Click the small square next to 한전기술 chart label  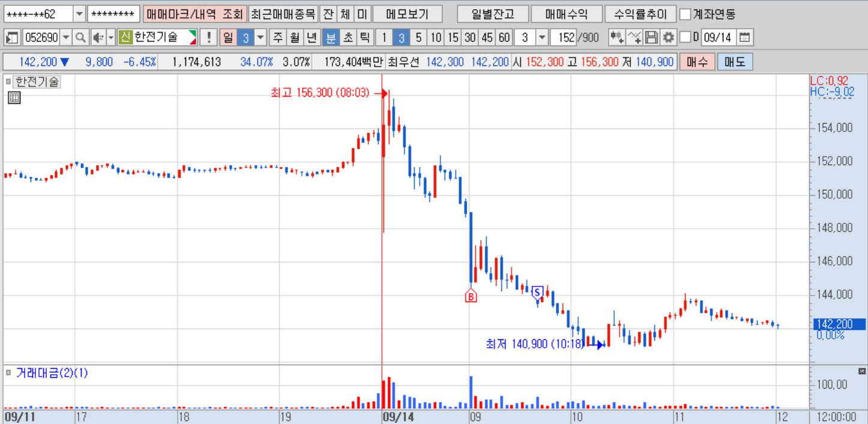coord(8,82)
